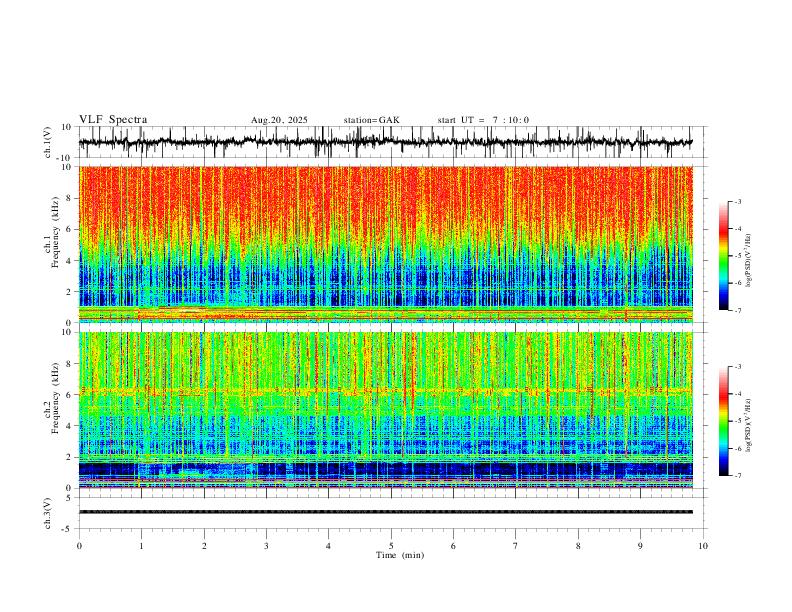The width and height of the screenshot is (792, 612).
Task: Click the time axis tick label '10'
Action: coord(703,546)
